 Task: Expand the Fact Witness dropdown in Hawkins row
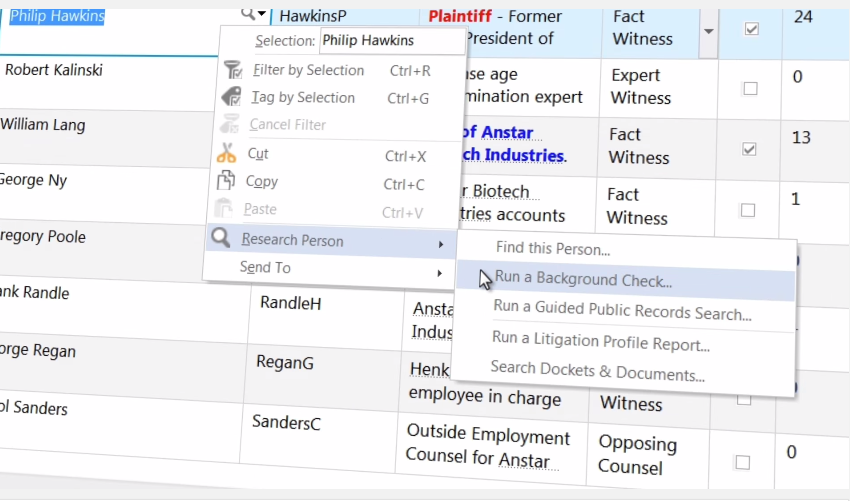pos(709,31)
